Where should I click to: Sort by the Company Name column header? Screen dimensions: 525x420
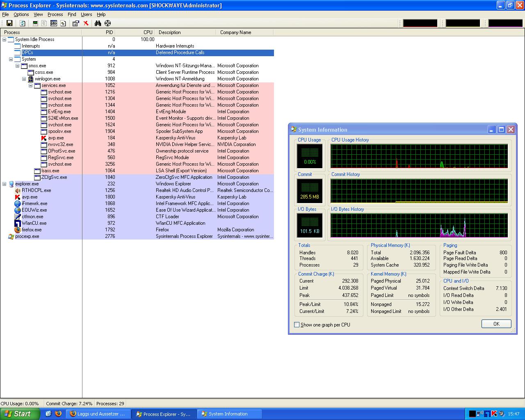tap(244, 32)
